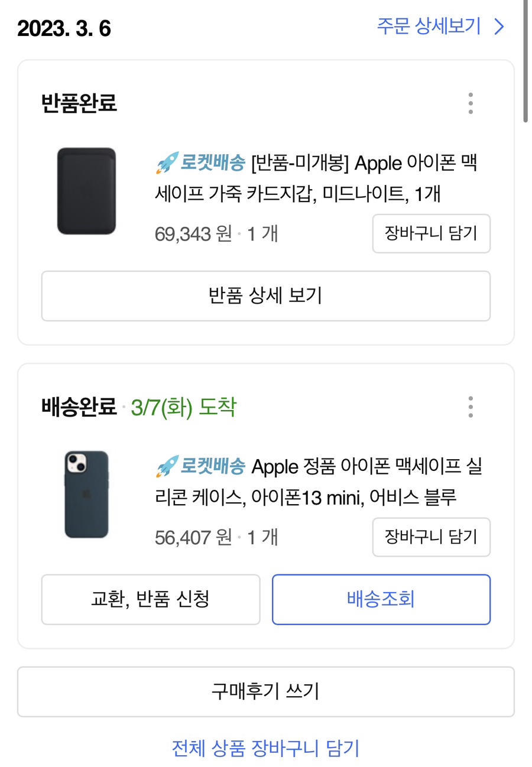This screenshot has height=767, width=532.
Task: Add the card wallet to cart with 장바구니 담기
Action: pos(431,233)
